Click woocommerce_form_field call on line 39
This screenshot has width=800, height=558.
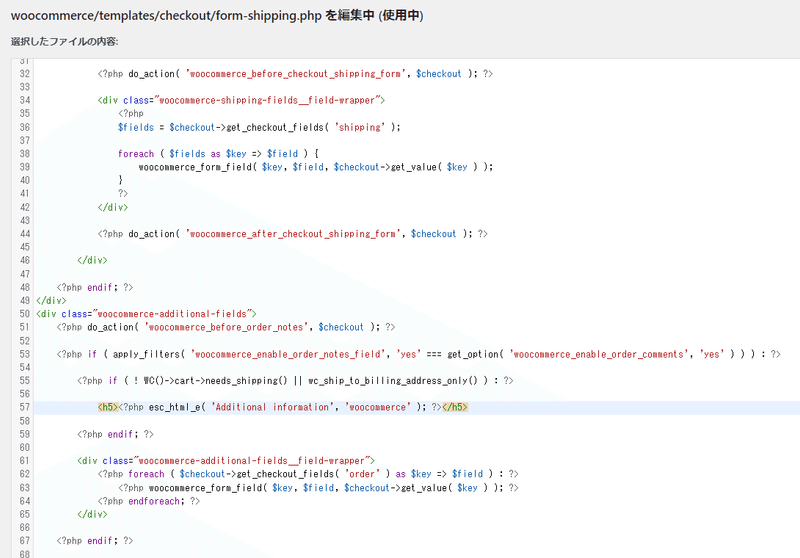pyautogui.click(x=195, y=167)
